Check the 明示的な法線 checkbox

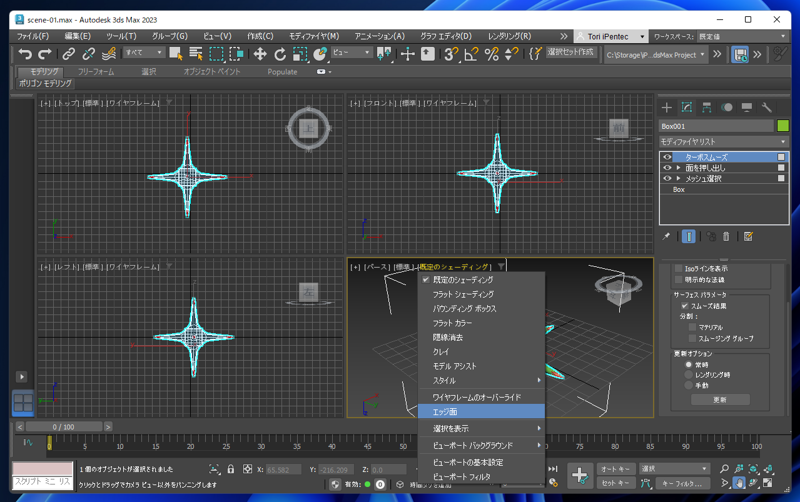(679, 279)
